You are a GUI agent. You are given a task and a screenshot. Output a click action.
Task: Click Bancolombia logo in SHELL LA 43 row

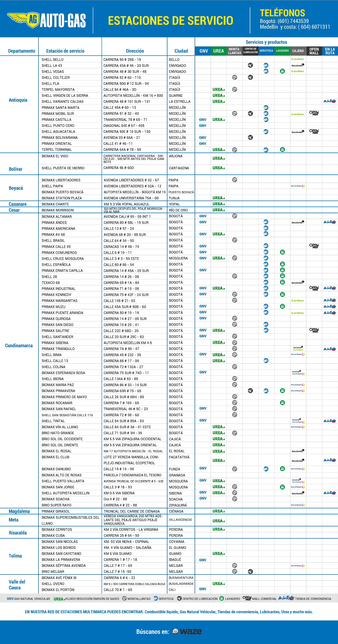pos(298,65)
